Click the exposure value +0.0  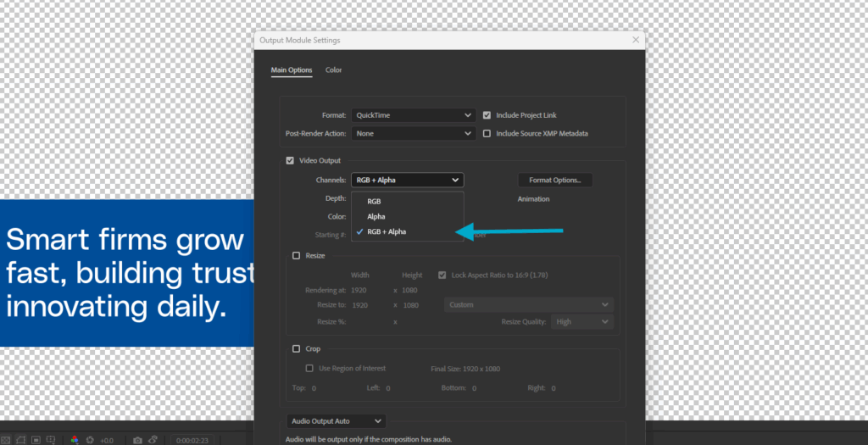pos(107,441)
